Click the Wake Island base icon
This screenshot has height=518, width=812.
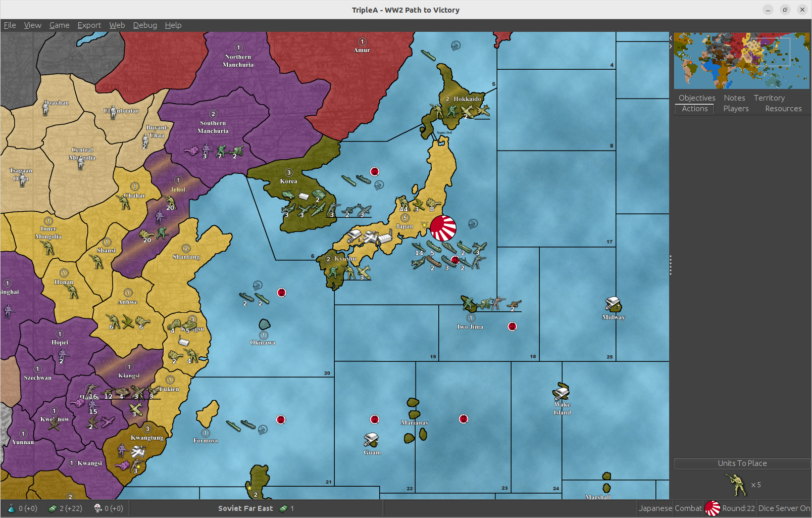[561, 392]
